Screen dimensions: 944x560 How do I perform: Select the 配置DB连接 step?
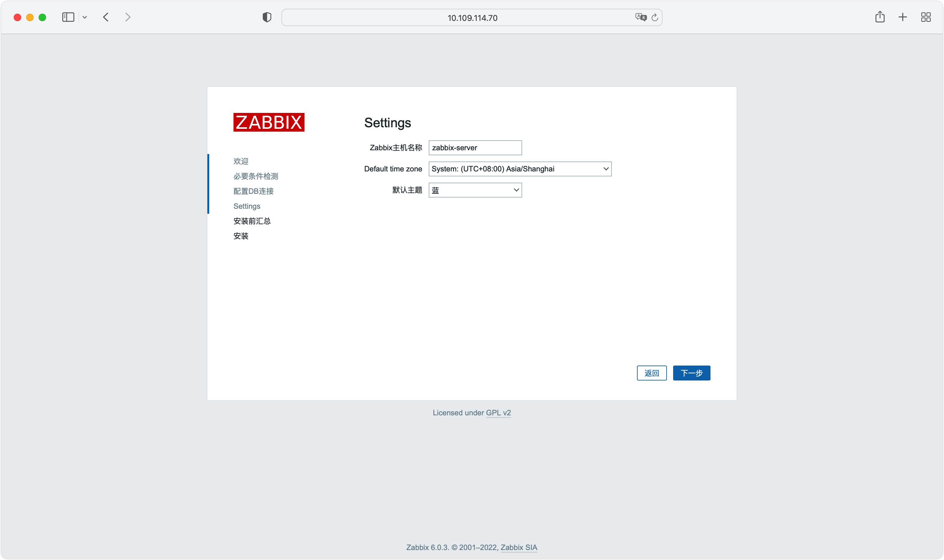point(253,191)
